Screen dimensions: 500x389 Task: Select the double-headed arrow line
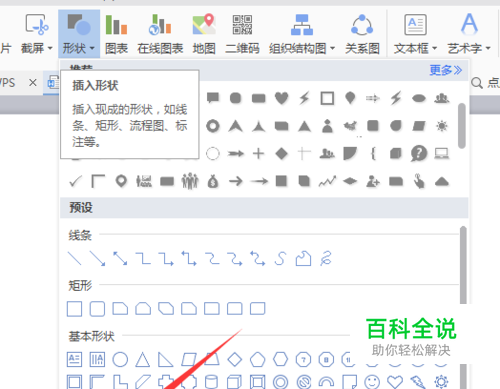point(120,258)
